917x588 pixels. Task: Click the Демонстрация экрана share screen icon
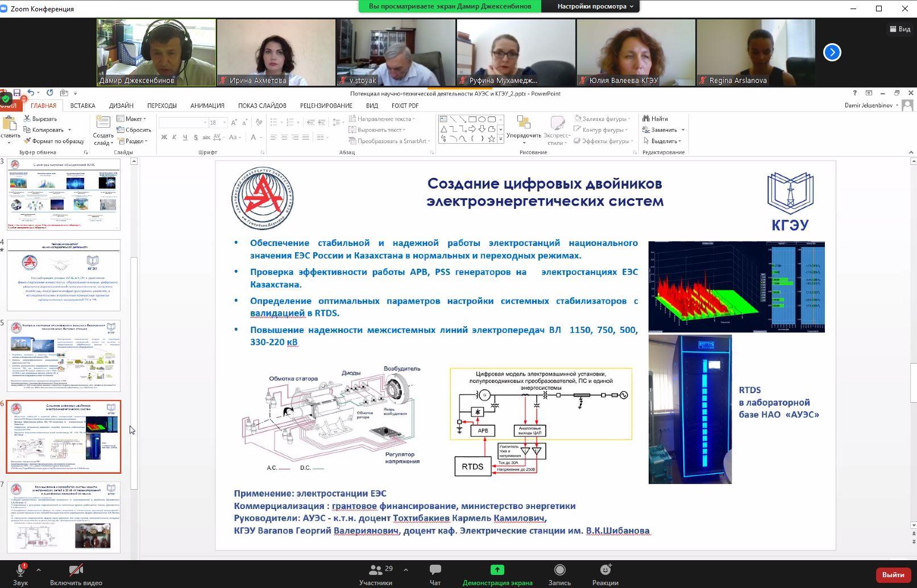(x=497, y=570)
